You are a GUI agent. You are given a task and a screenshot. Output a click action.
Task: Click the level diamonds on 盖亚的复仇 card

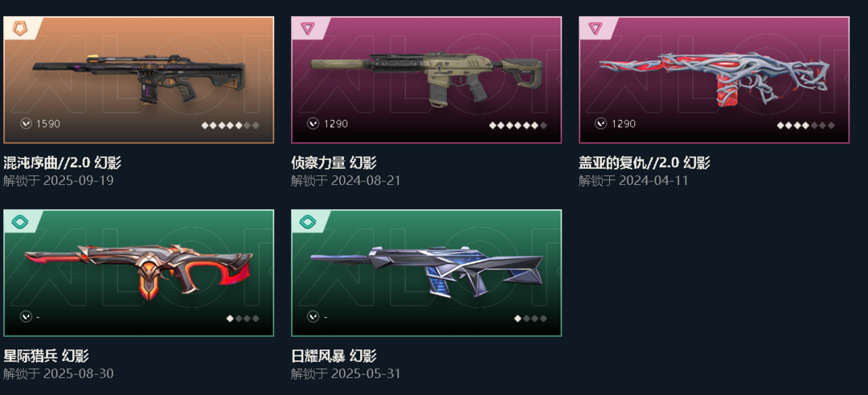pyautogui.click(x=805, y=125)
